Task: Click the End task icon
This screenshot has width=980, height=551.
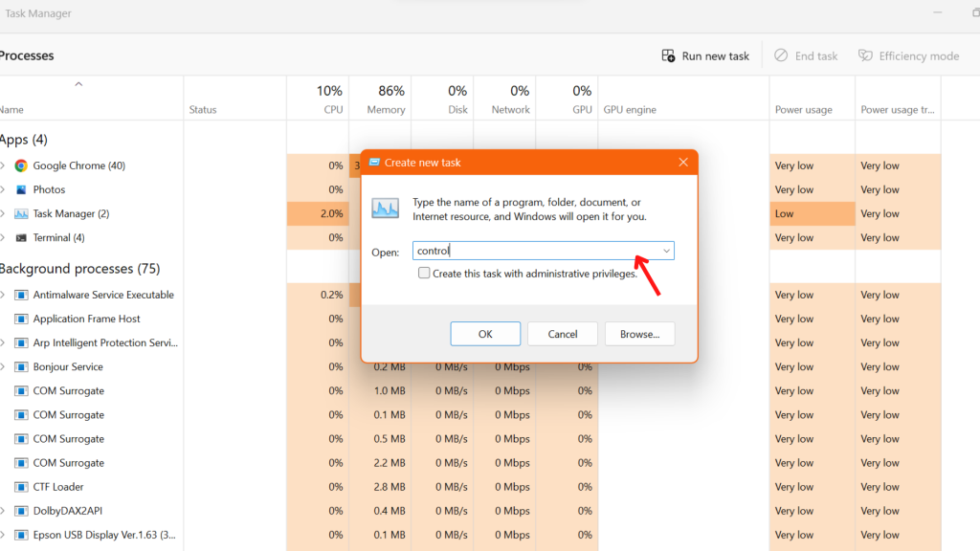Action: pyautogui.click(x=781, y=55)
